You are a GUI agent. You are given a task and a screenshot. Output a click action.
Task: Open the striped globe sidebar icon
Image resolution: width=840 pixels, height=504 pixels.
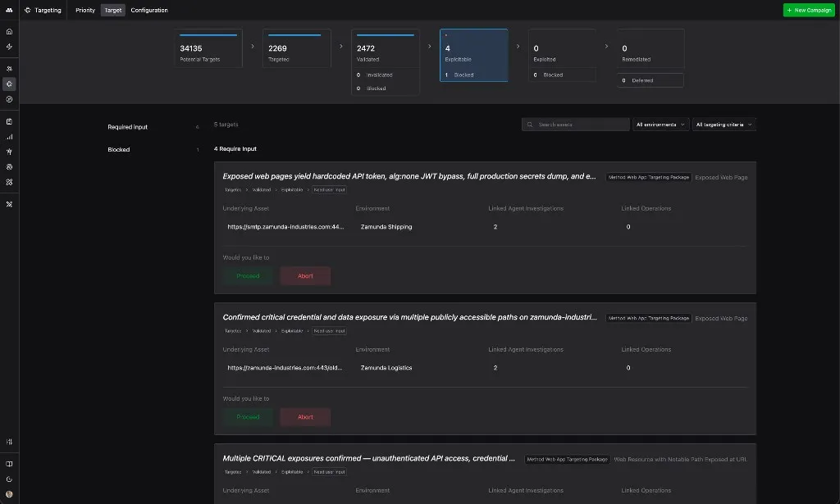(x=9, y=167)
